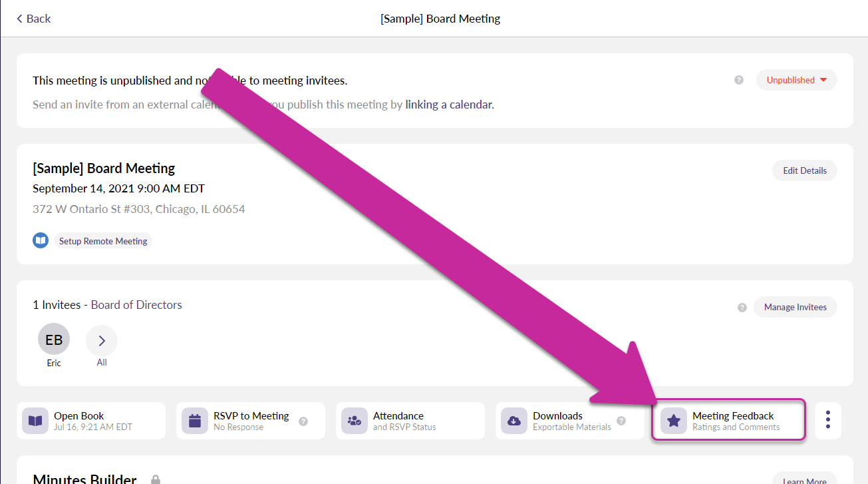Click the blue remote meeting book icon
868x484 pixels.
(41, 240)
